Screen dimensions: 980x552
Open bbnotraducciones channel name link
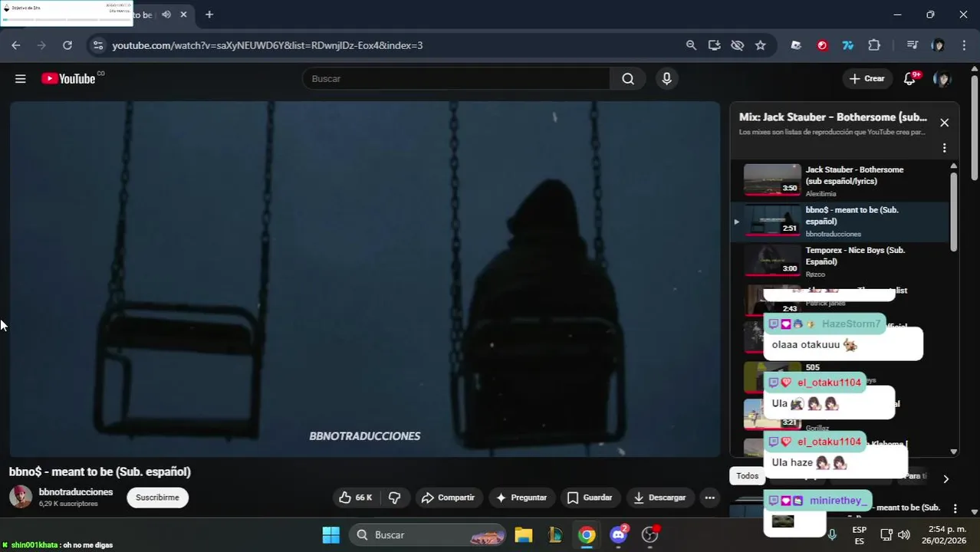tap(76, 492)
